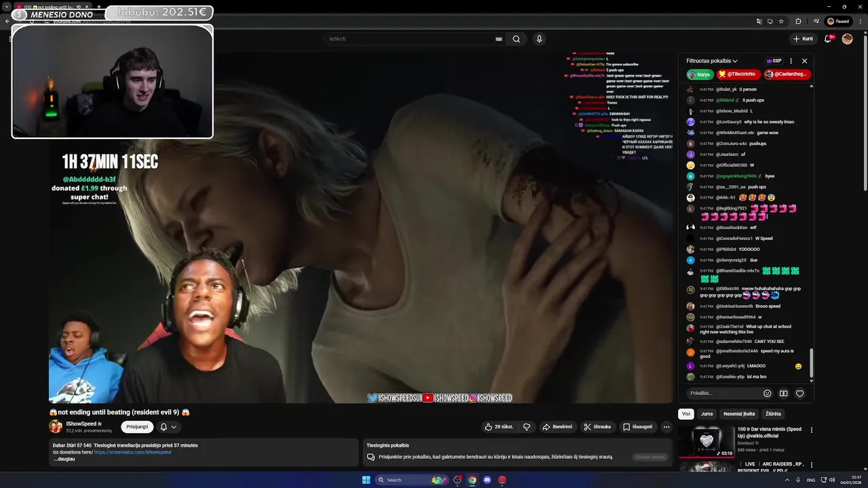
Task: Like the video with the 29 tūkst. button
Action: [x=498, y=427]
